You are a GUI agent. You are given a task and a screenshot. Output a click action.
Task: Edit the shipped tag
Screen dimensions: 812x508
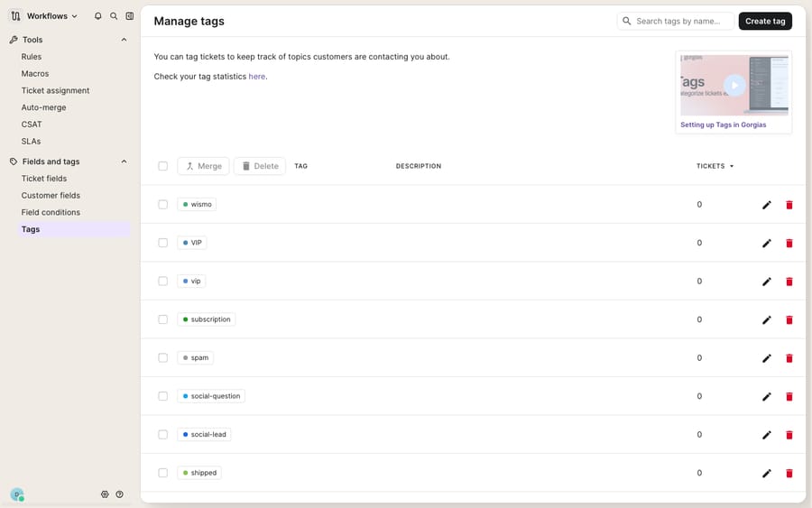point(766,474)
